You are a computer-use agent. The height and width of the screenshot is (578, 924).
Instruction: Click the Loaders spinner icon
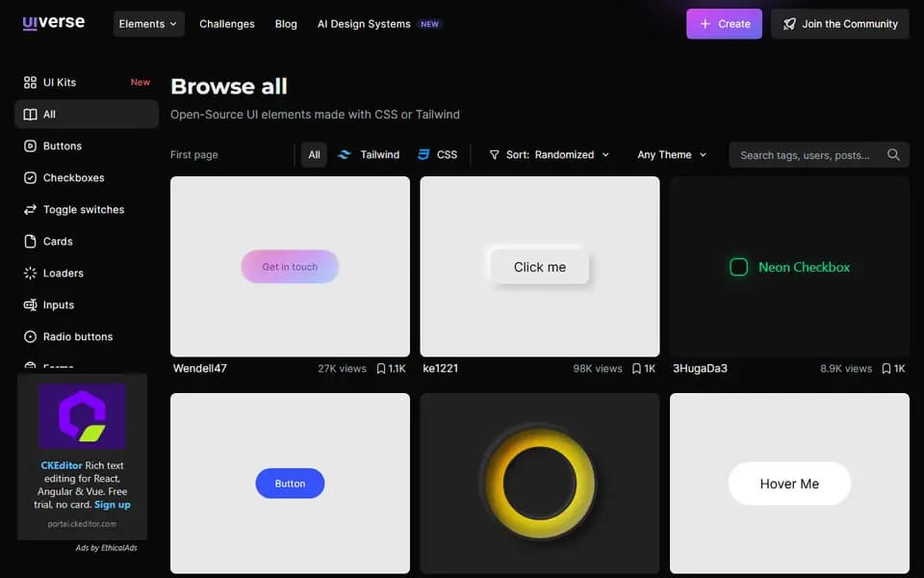[x=30, y=273]
